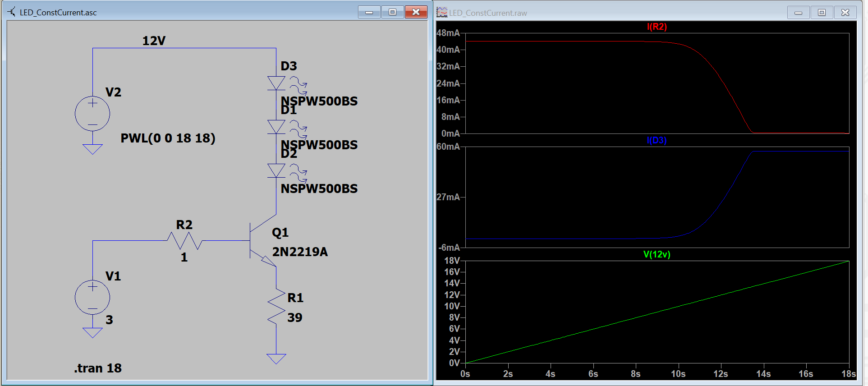The width and height of the screenshot is (868, 386).
Task: Click the ground symbol under V2
Action: pos(92,149)
